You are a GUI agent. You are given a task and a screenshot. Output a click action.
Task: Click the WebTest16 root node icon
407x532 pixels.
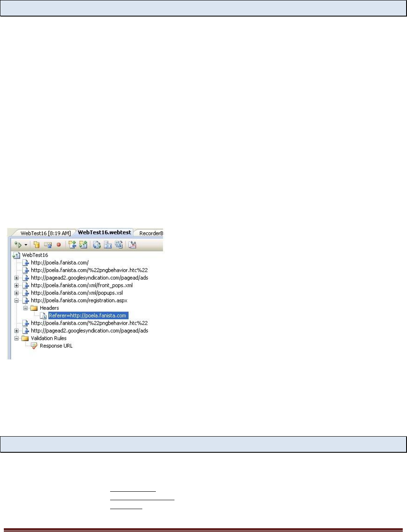point(17,255)
